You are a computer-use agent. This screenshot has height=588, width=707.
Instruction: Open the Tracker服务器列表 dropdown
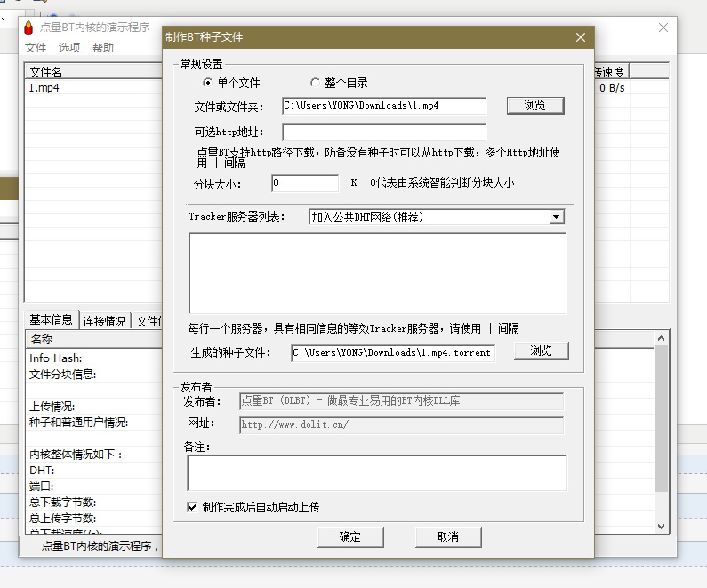(557, 217)
